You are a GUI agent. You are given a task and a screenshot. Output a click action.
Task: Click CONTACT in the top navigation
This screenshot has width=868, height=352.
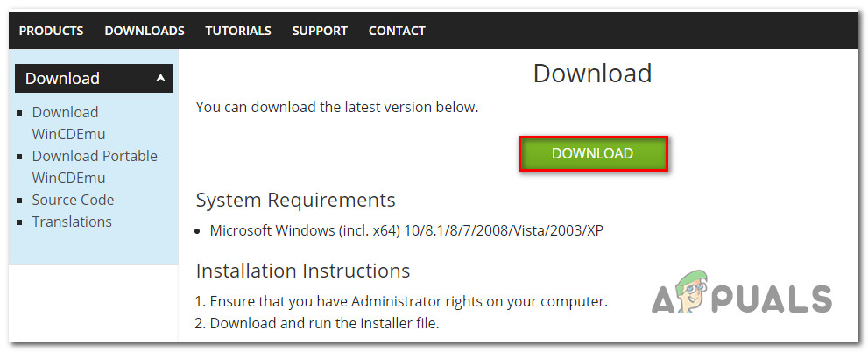pos(397,31)
